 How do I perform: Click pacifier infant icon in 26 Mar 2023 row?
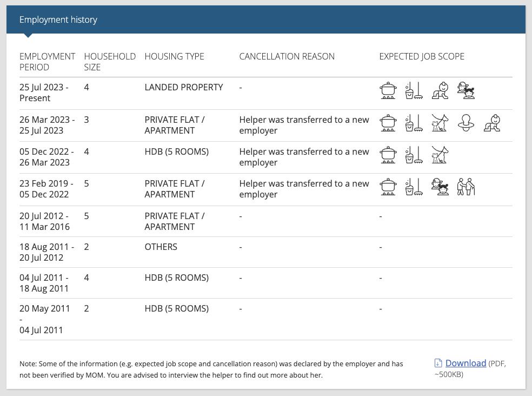pos(466,123)
